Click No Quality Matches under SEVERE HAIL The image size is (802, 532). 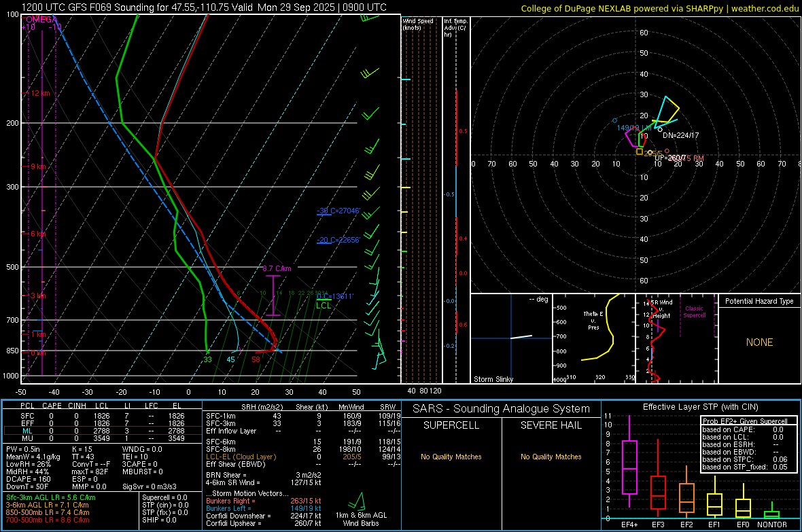point(551,457)
